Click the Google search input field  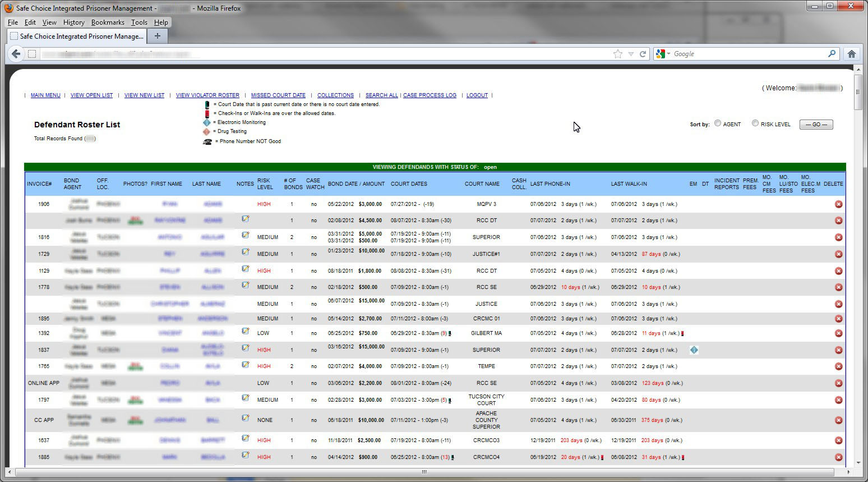pos(749,54)
